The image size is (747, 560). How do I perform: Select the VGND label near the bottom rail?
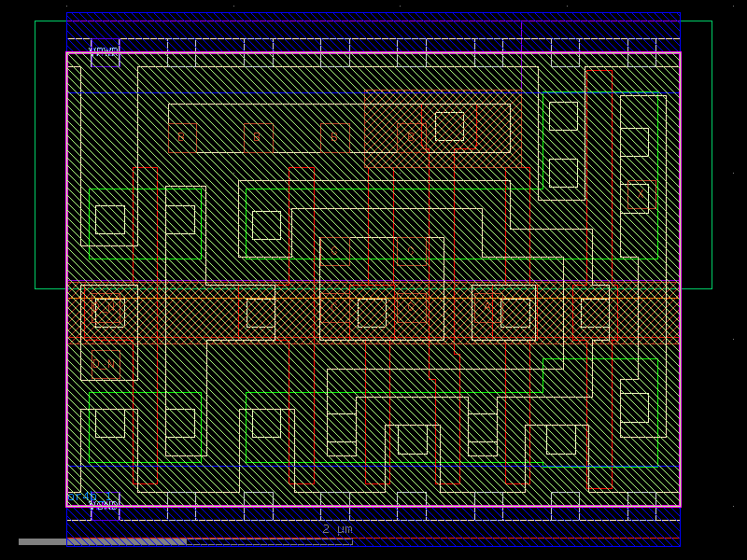[x=105, y=505]
